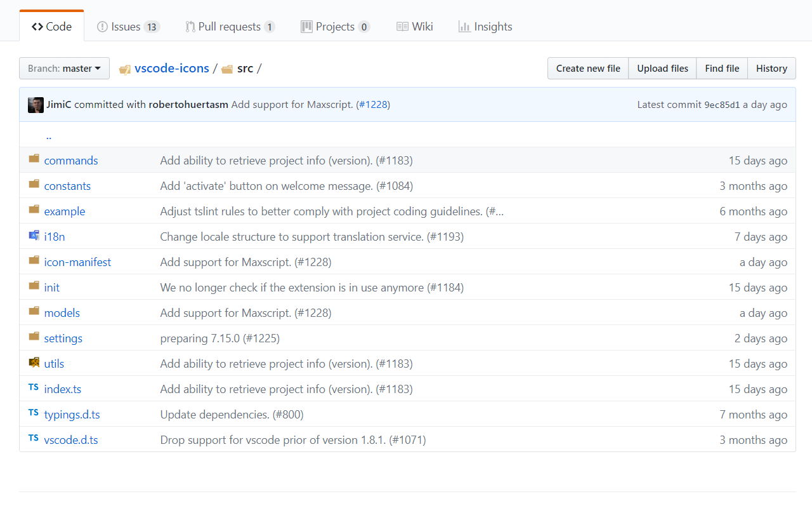Open the vscode.d.ts file
The image size is (812, 508).
[x=71, y=440]
